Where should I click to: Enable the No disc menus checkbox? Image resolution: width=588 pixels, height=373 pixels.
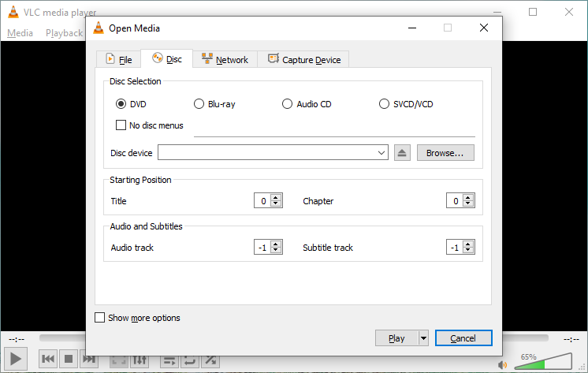coord(121,125)
